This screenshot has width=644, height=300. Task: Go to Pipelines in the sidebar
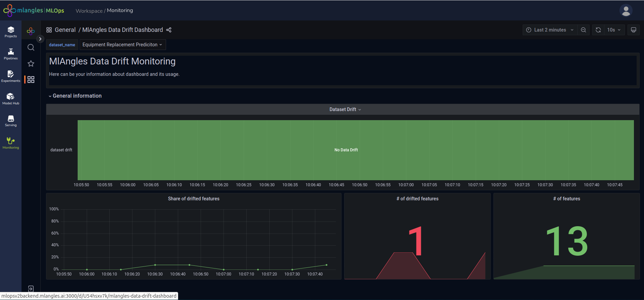[x=11, y=54]
